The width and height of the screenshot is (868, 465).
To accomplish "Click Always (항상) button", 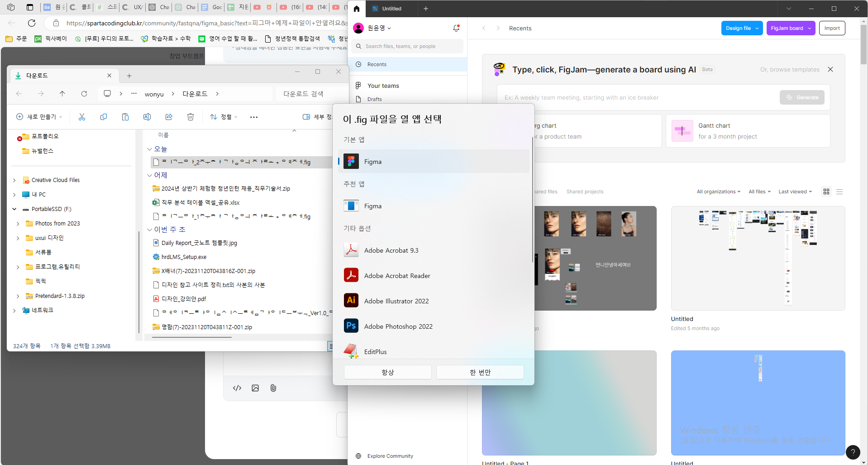I will (388, 372).
